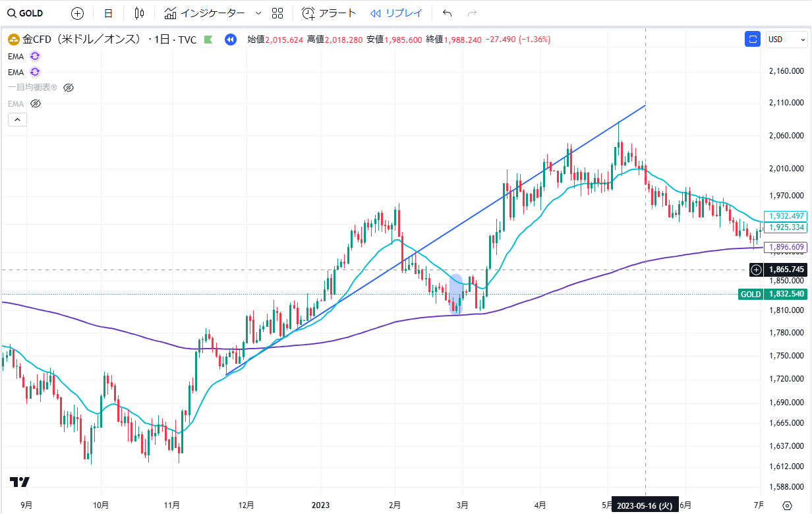Open the candlestick chart type selector

pyautogui.click(x=138, y=13)
